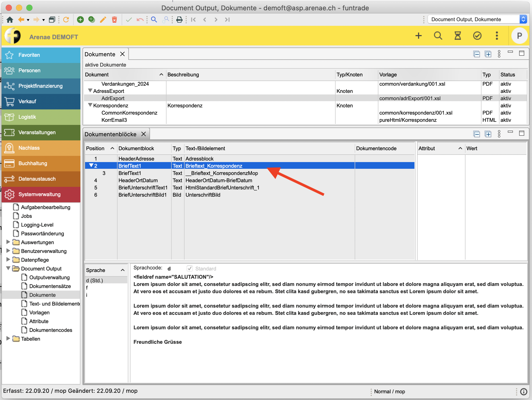532x400 pixels.
Task: Click the green add record icon
Action: point(80,20)
